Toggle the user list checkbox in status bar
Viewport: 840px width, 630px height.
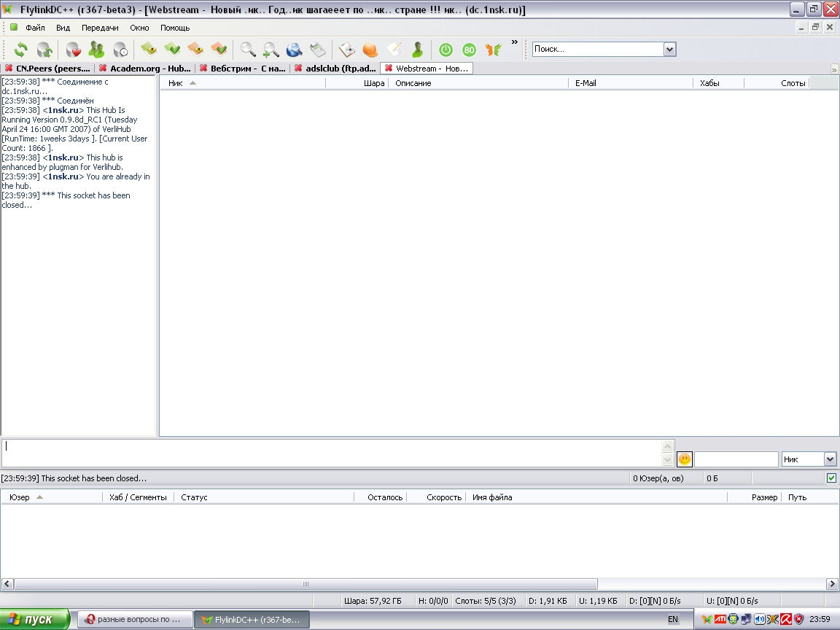tap(831, 478)
